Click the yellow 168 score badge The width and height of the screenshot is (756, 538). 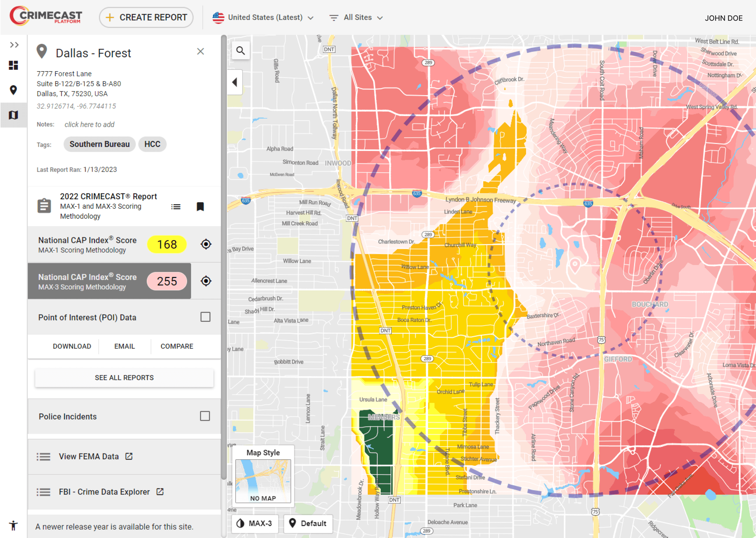pyautogui.click(x=167, y=245)
